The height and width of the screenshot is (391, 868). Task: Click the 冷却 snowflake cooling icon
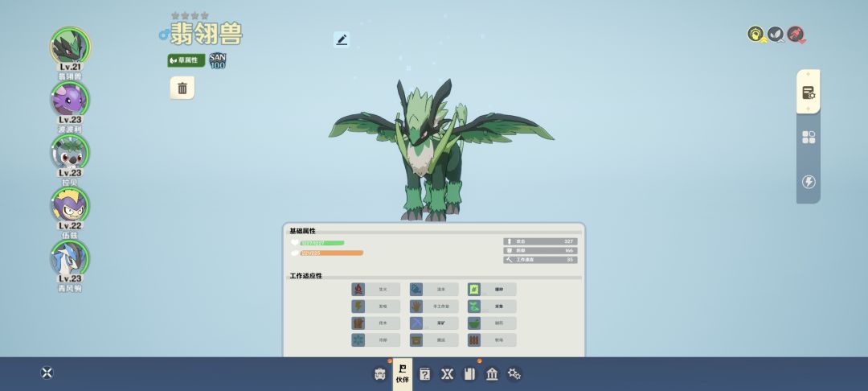[x=358, y=340]
